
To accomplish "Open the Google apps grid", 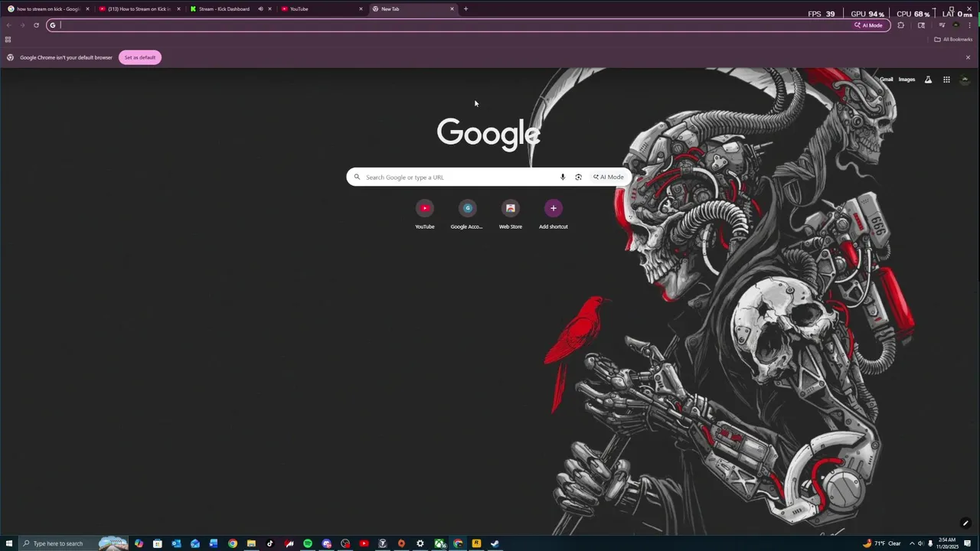I will [x=946, y=80].
